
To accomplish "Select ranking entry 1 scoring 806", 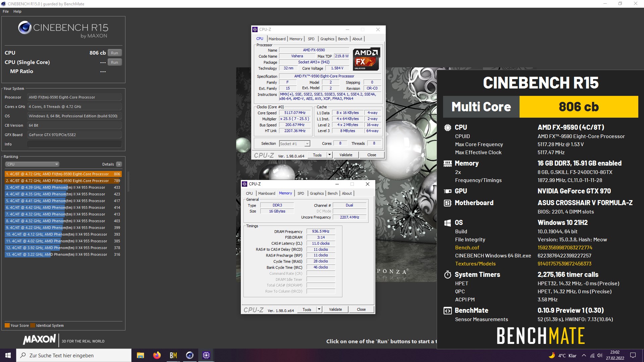I will click(x=63, y=174).
